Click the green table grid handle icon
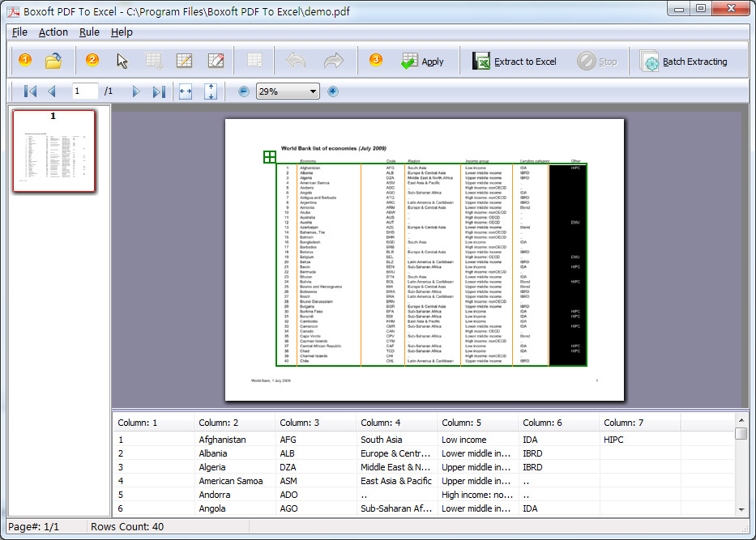 click(270, 156)
